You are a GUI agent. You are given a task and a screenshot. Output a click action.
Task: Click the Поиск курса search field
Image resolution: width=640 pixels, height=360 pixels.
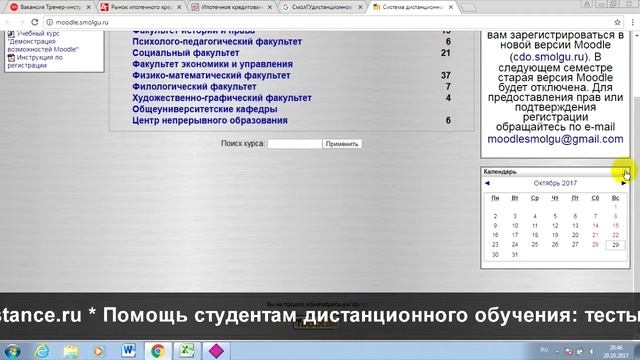click(294, 144)
